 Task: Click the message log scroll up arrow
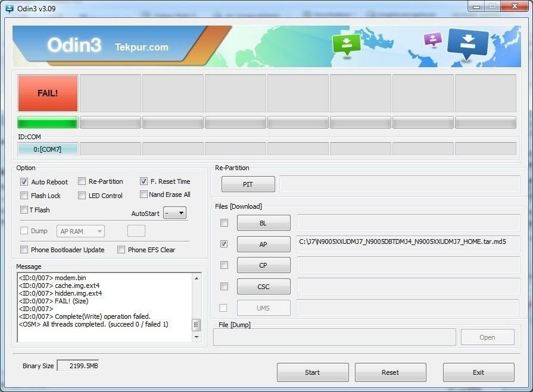pyautogui.click(x=197, y=278)
